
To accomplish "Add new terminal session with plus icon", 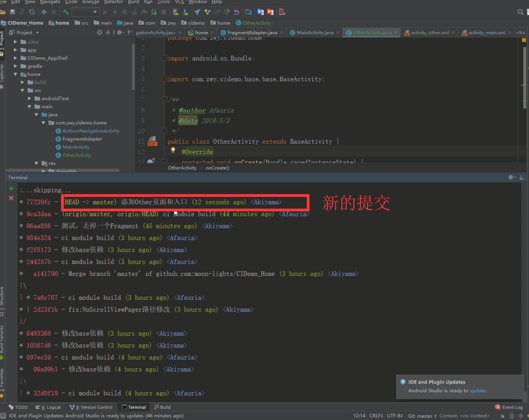I will (x=11, y=189).
